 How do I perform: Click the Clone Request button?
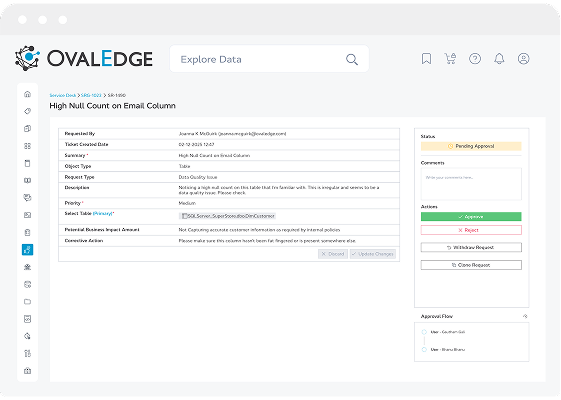click(x=471, y=265)
